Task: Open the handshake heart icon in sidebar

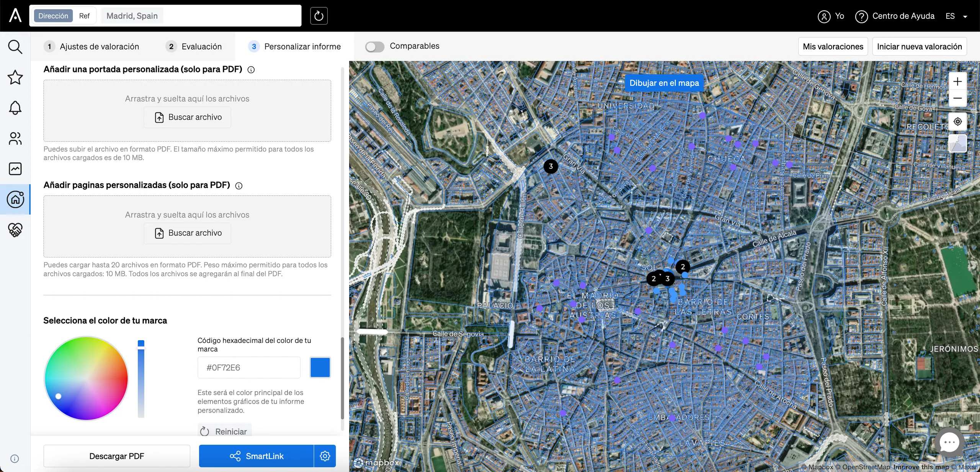Action: pyautogui.click(x=15, y=230)
